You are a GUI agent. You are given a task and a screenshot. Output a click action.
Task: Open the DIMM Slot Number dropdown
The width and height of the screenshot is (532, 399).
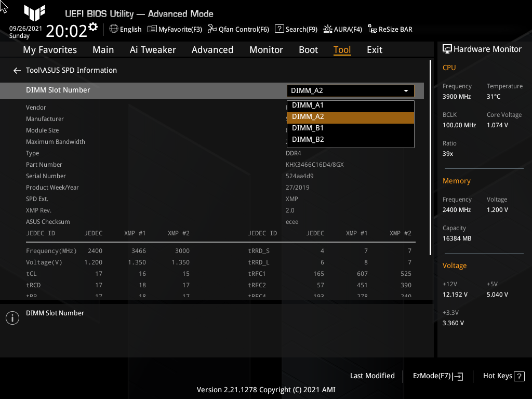pyautogui.click(x=350, y=90)
